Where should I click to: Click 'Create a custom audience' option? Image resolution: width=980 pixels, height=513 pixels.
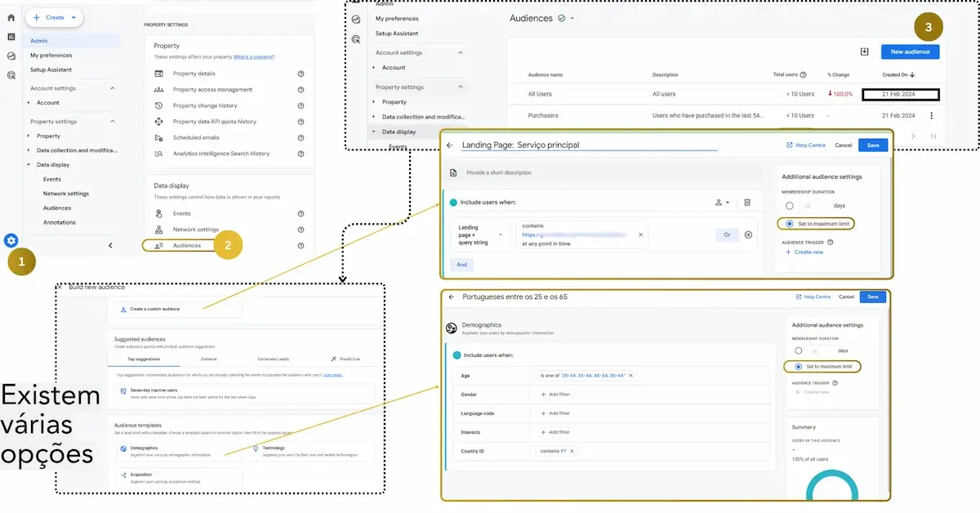click(x=176, y=309)
